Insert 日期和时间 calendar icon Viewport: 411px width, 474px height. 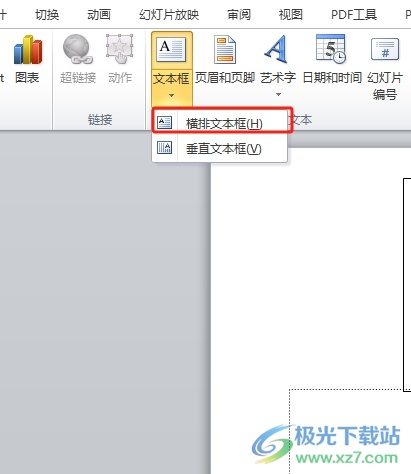(x=331, y=49)
